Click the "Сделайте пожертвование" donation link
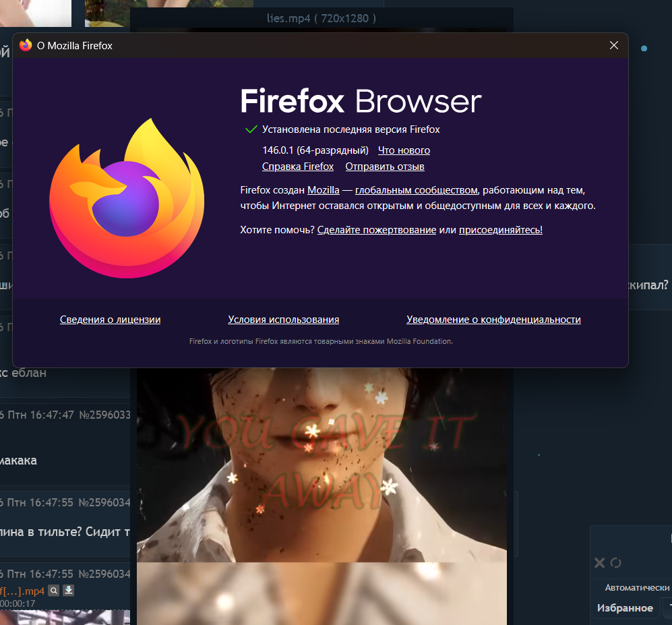Viewport: 672px width, 625px height. (x=377, y=230)
